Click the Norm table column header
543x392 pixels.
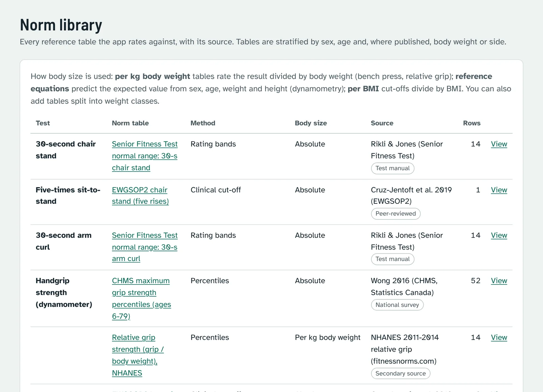(130, 123)
